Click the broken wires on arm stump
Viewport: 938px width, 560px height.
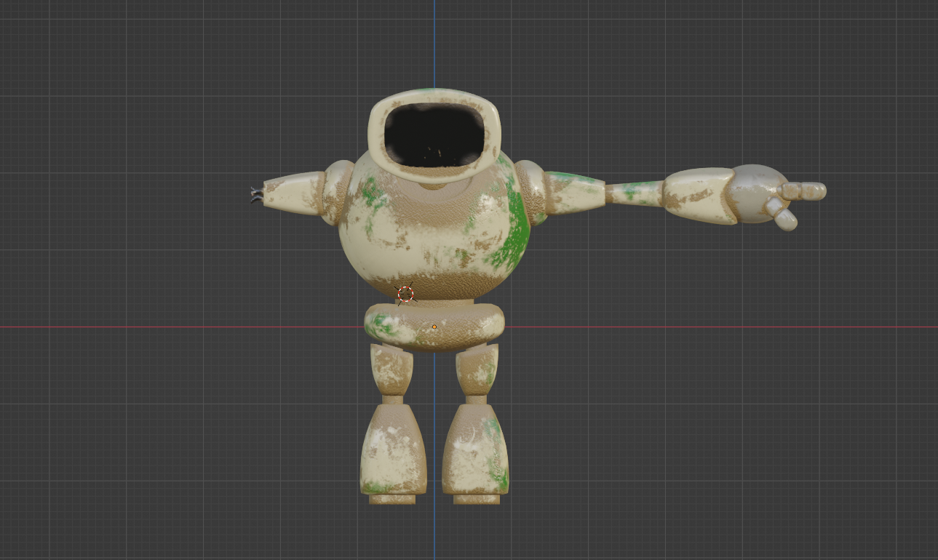click(x=257, y=194)
